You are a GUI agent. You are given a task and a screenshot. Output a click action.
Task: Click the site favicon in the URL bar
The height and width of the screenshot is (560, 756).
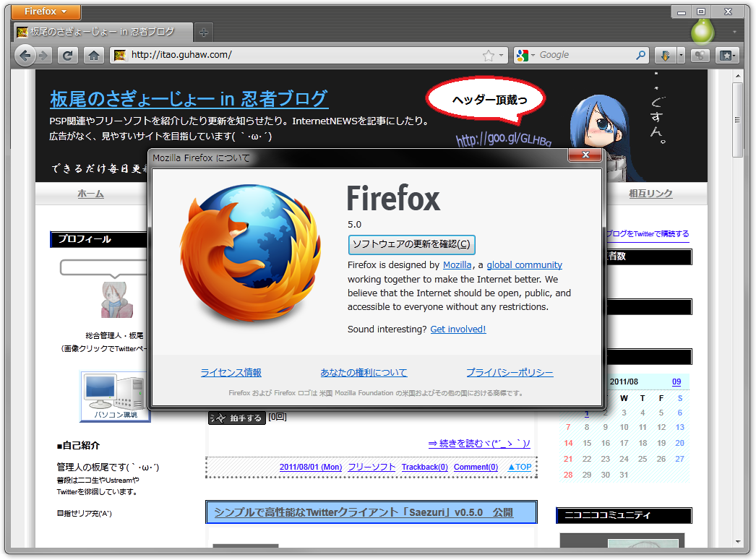[x=119, y=56]
